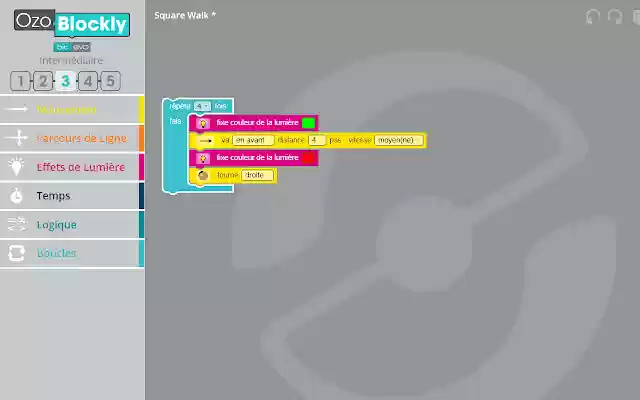
Task: Open the 'droite' turn direction dropdown
Action: click(x=257, y=175)
